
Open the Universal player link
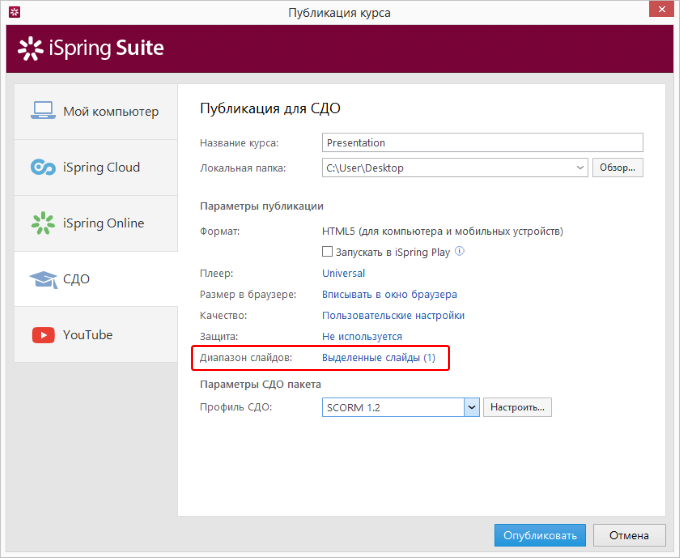pos(343,273)
